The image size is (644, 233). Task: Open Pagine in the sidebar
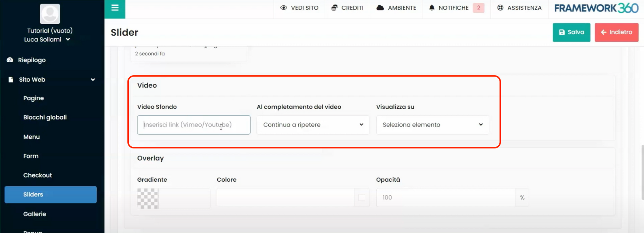tap(34, 98)
